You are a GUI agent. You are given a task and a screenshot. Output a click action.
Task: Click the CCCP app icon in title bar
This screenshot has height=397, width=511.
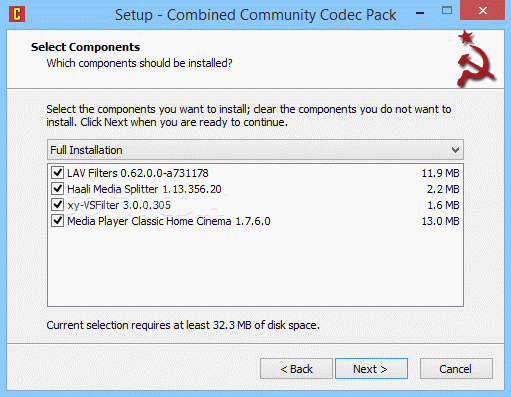coord(17,14)
